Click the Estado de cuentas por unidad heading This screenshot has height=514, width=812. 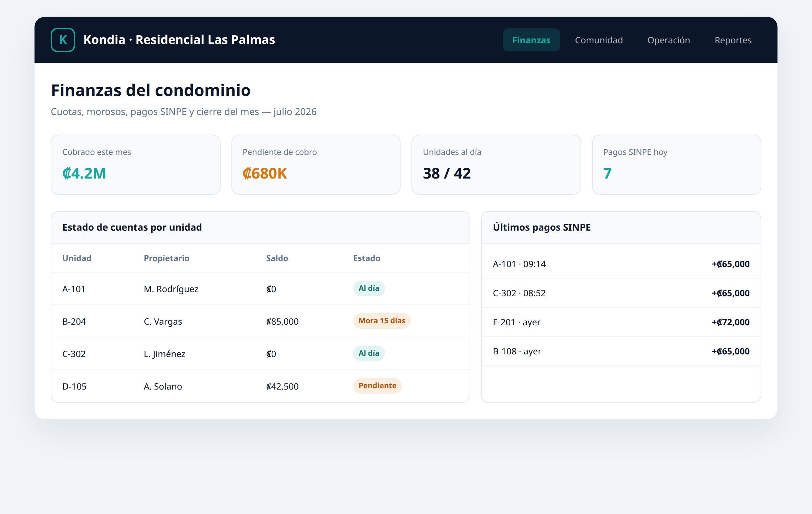pyautogui.click(x=132, y=227)
